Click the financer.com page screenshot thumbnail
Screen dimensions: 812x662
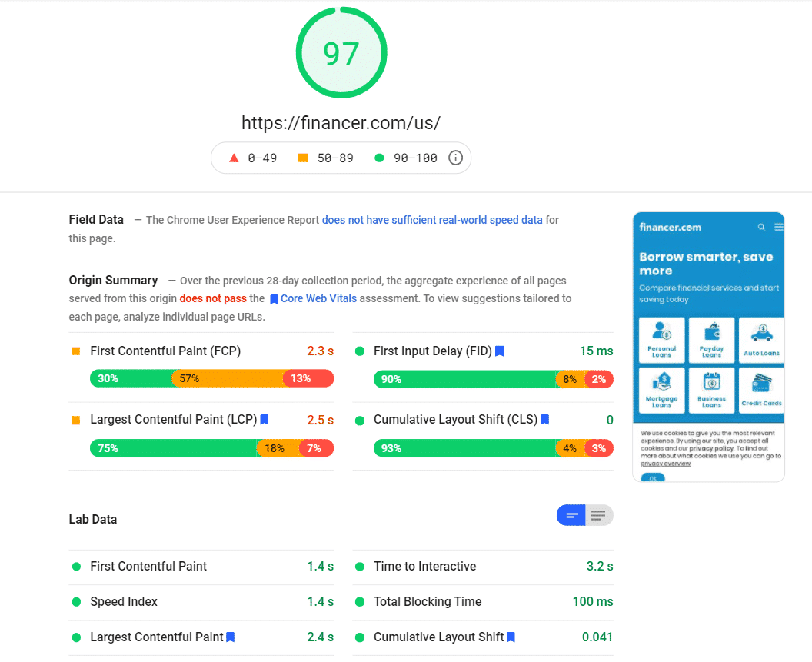[x=708, y=347]
